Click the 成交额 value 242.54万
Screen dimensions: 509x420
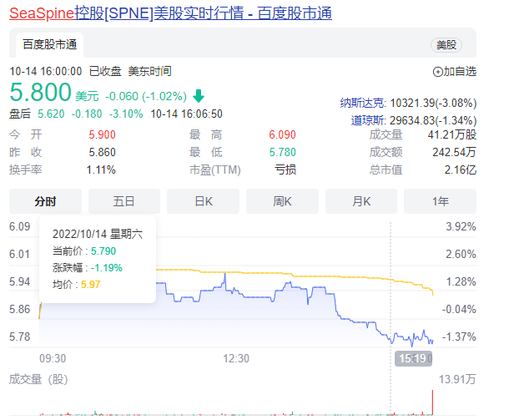tap(454, 152)
